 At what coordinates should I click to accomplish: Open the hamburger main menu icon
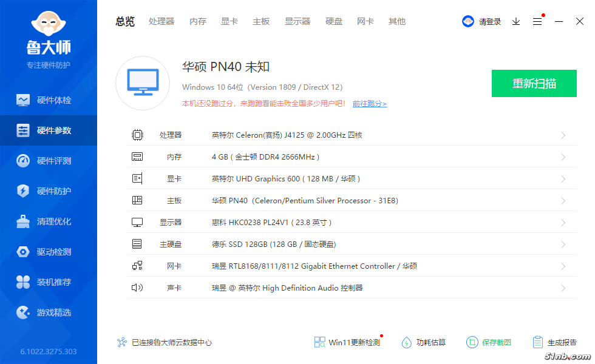537,22
